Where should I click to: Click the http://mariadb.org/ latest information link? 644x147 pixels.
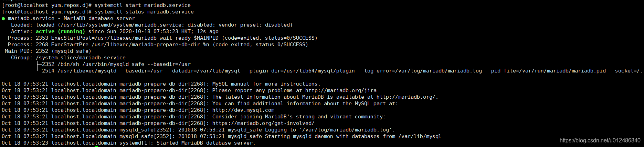click(407, 97)
